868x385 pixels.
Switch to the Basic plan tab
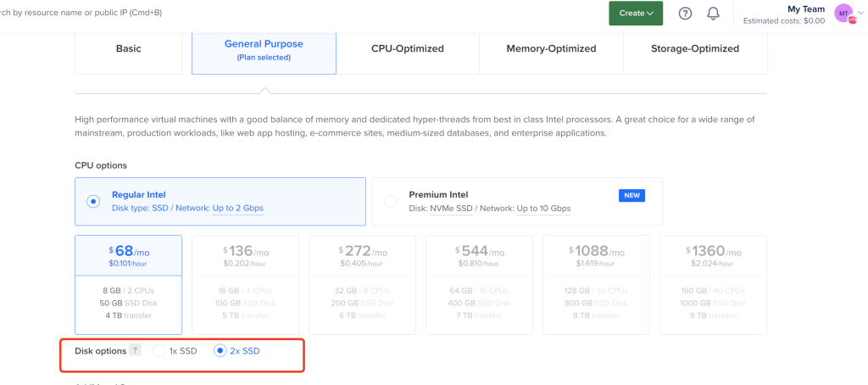pyautogui.click(x=129, y=48)
